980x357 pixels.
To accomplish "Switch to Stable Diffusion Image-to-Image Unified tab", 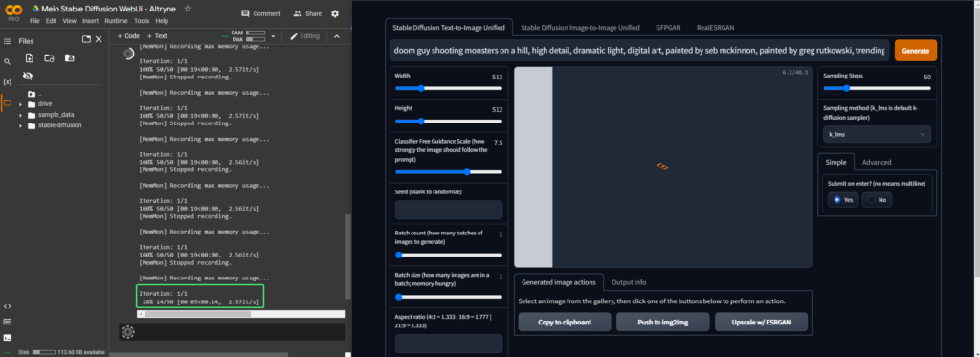I will (581, 28).
